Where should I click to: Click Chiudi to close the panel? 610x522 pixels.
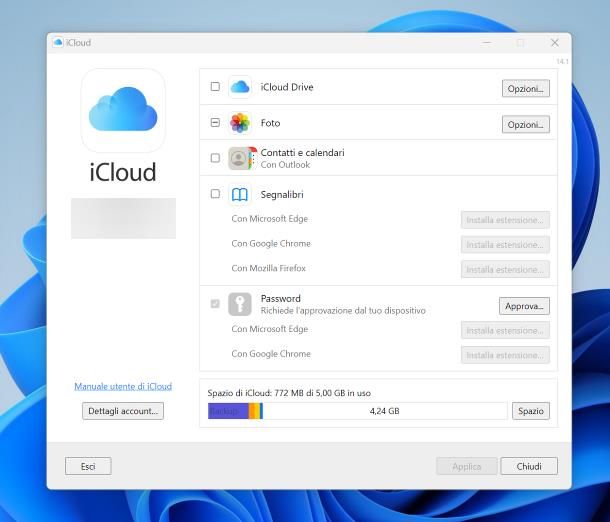tap(529, 466)
